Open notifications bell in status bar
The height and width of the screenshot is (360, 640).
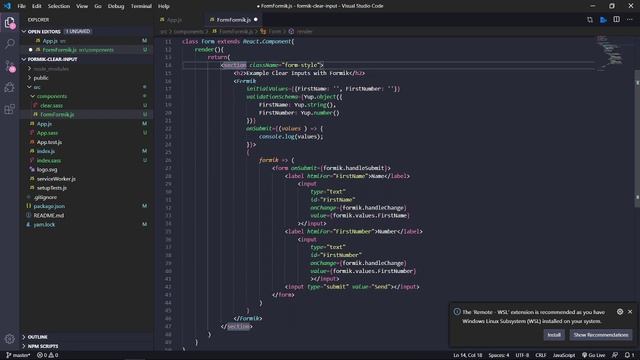tap(629, 355)
